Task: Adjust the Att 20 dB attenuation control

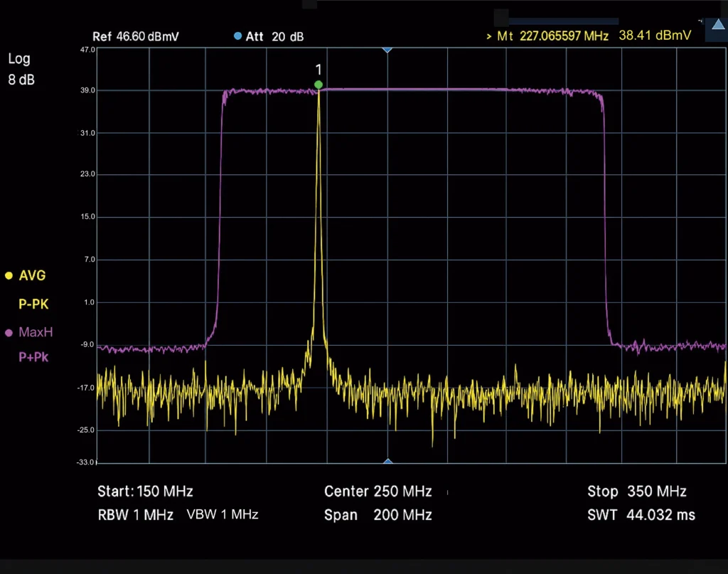Action: pyautogui.click(x=274, y=36)
